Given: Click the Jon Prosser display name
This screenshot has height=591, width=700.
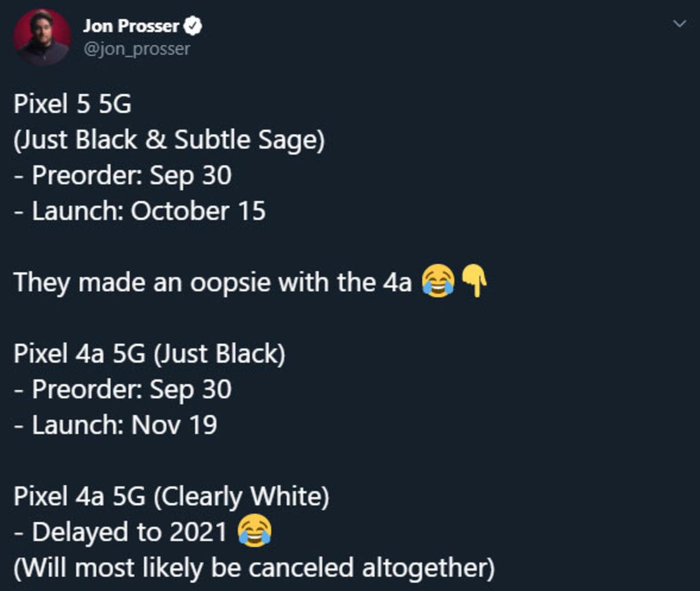Looking at the screenshot, I should coord(131,26).
